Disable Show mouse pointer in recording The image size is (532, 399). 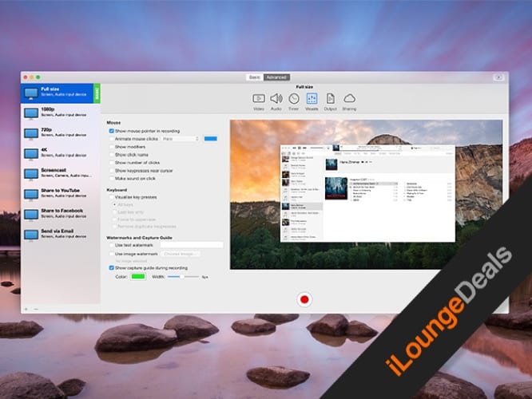coord(110,130)
